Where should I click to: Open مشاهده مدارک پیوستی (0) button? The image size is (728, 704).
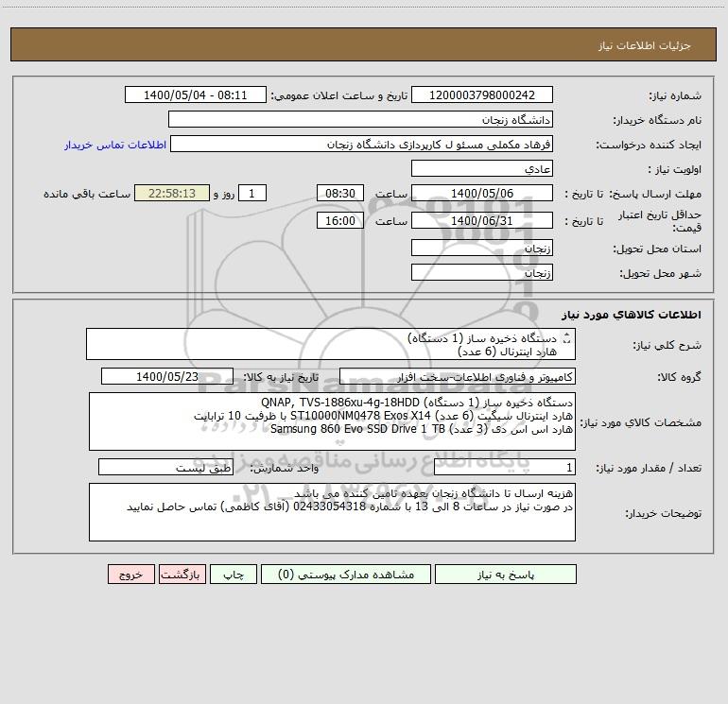[x=346, y=575]
